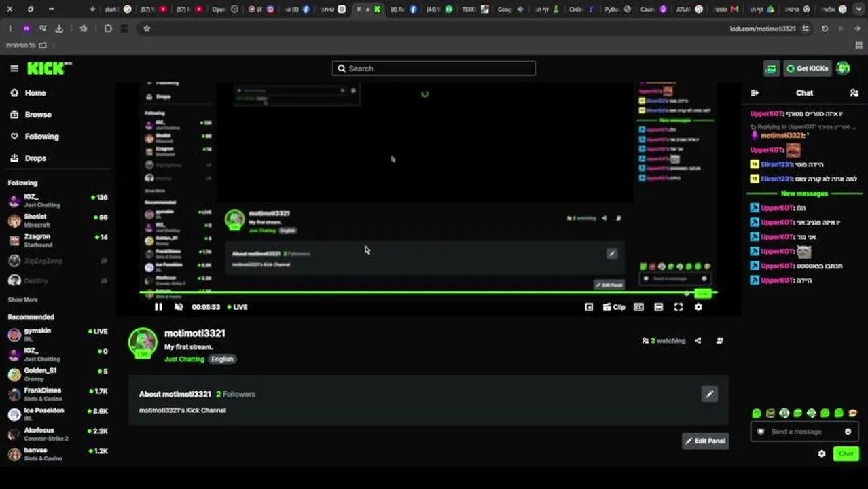Click the green Chat send button
Image resolution: width=868 pixels, height=489 pixels.
coord(846,454)
